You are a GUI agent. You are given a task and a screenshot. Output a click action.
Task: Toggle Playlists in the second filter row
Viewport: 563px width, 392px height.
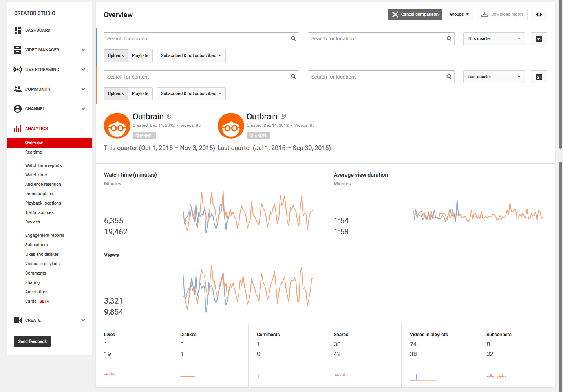(140, 93)
